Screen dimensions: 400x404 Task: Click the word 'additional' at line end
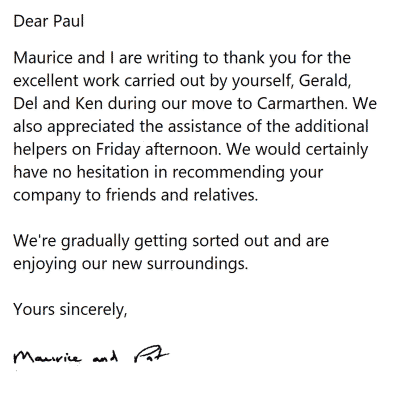(x=331, y=126)
